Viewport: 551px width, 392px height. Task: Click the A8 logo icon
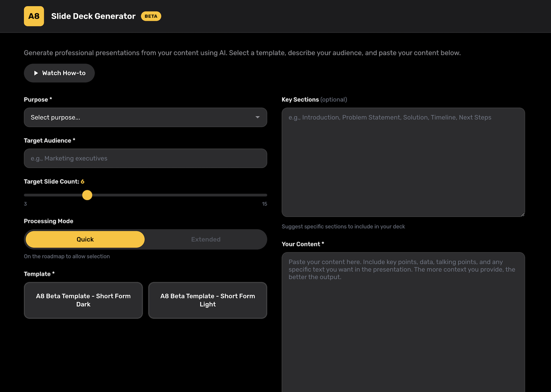34,16
